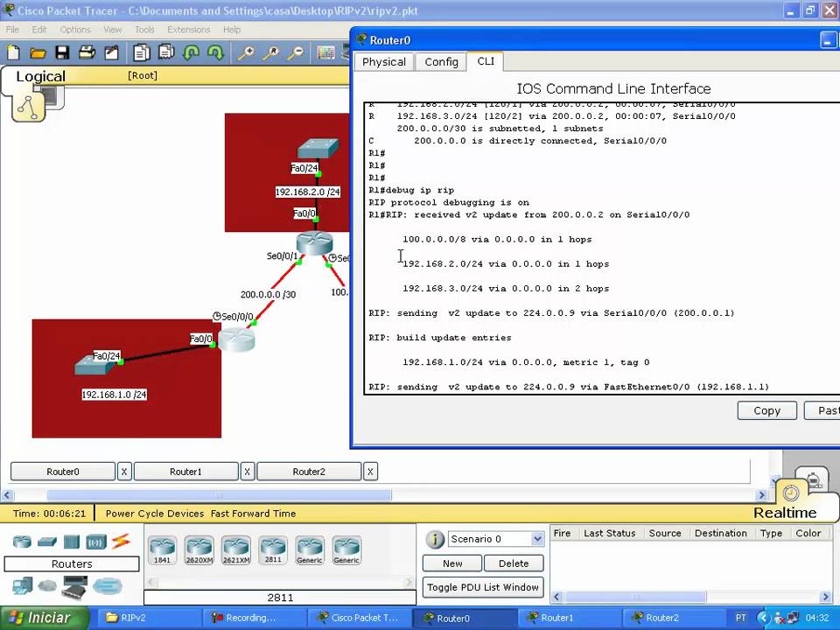
Task: Select Wireless Devices category icon
Action: pyautogui.click(x=96, y=542)
